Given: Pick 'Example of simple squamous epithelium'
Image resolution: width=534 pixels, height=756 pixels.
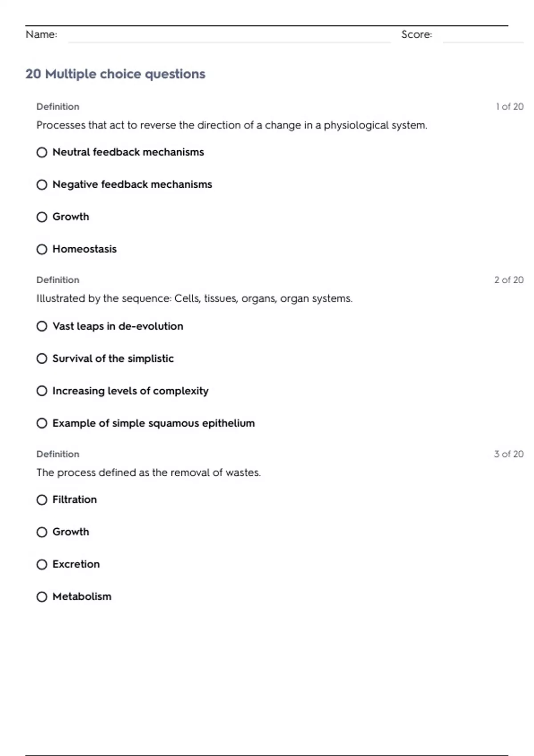Looking at the screenshot, I should (42, 423).
